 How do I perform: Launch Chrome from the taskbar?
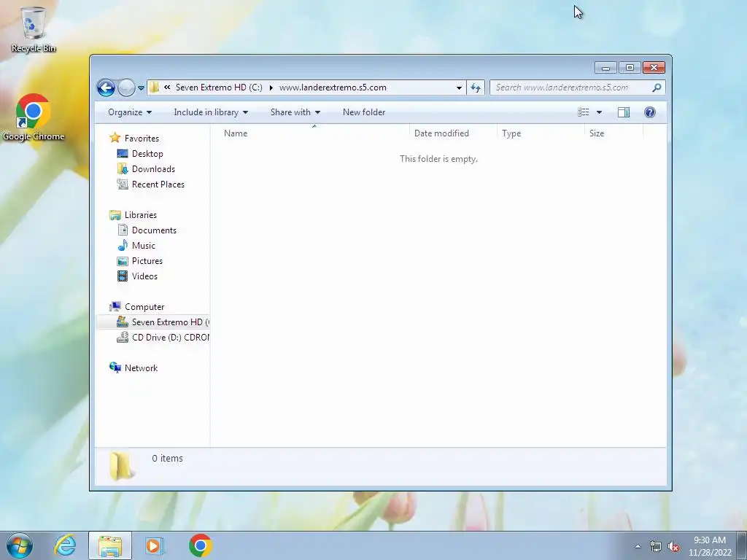pyautogui.click(x=200, y=545)
